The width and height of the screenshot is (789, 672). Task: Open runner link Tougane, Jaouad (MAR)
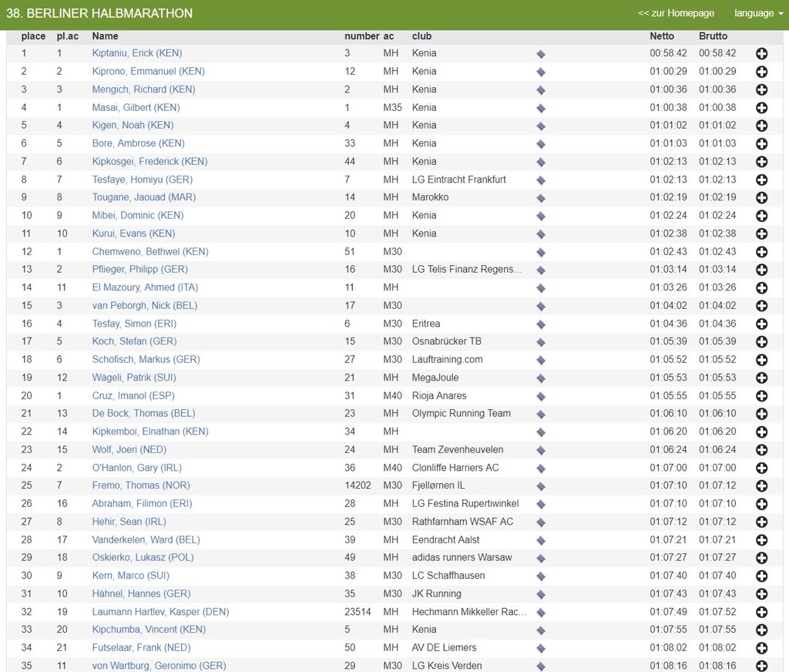(144, 197)
